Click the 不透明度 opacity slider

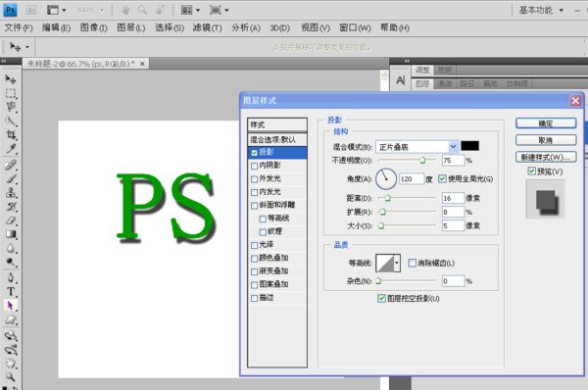coord(407,161)
